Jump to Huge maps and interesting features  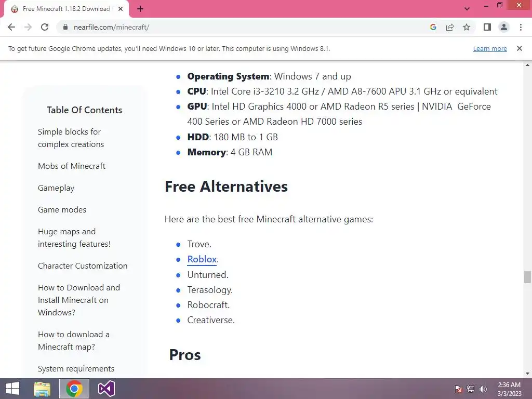pyautogui.click(x=74, y=237)
